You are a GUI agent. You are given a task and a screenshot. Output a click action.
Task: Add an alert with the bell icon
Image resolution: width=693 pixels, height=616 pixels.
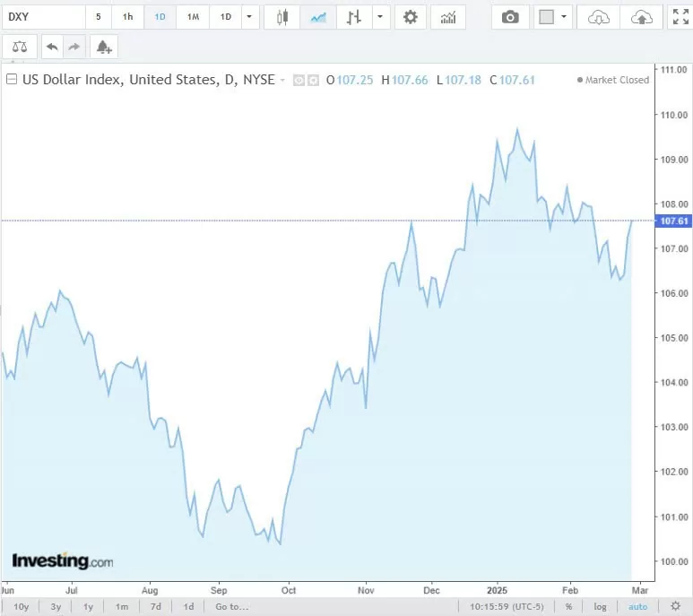click(104, 47)
